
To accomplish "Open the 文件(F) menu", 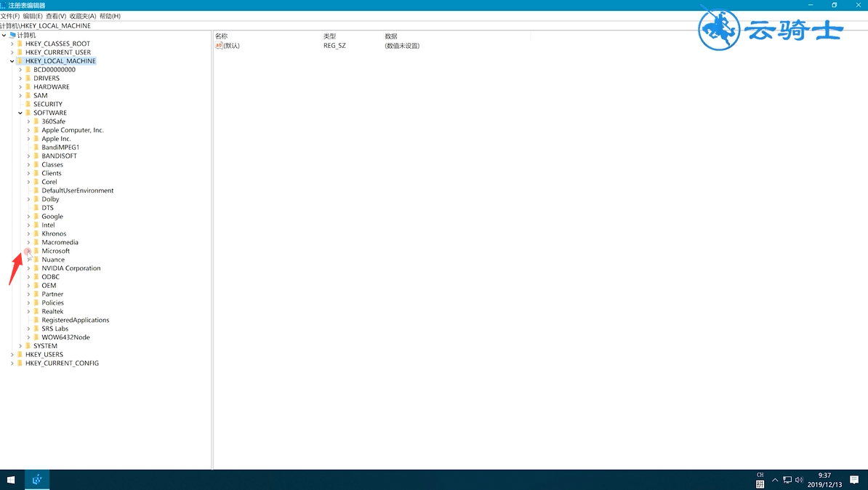I will tap(10, 16).
